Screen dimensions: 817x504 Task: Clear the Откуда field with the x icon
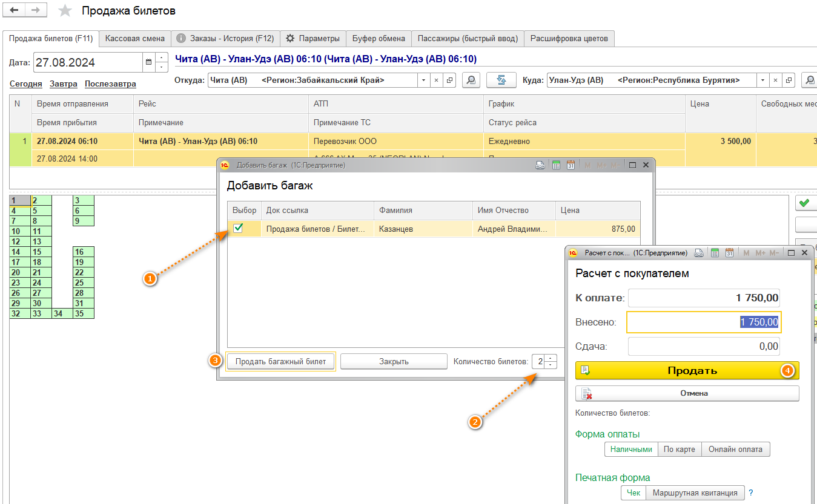click(x=436, y=80)
